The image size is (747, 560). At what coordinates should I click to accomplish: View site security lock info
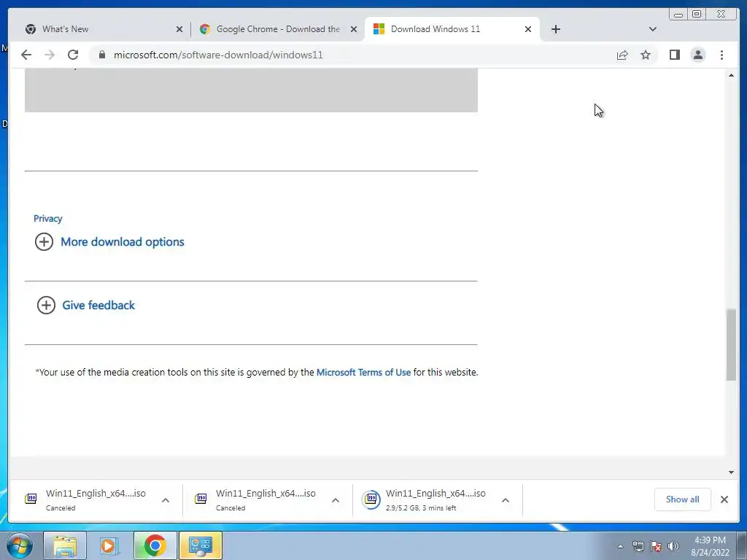pos(101,55)
